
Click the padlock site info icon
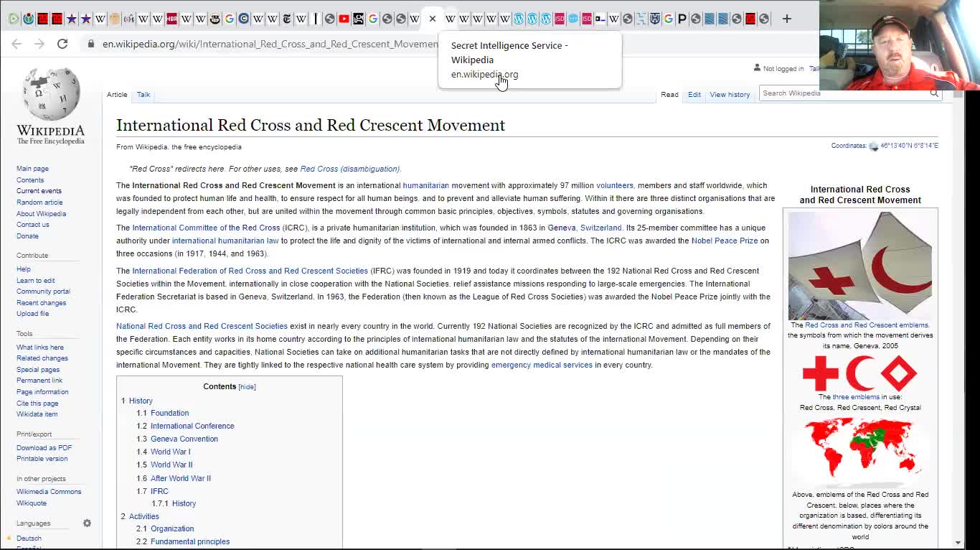coord(90,44)
